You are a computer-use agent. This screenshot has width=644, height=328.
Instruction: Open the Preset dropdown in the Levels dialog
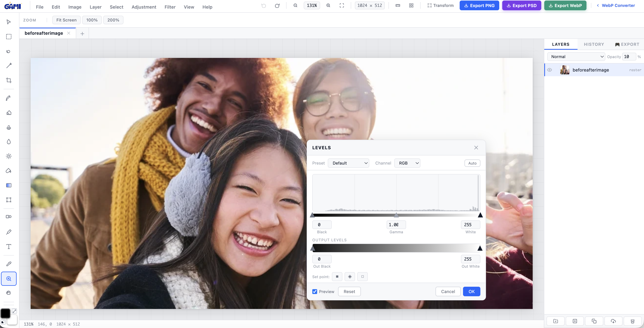click(348, 163)
